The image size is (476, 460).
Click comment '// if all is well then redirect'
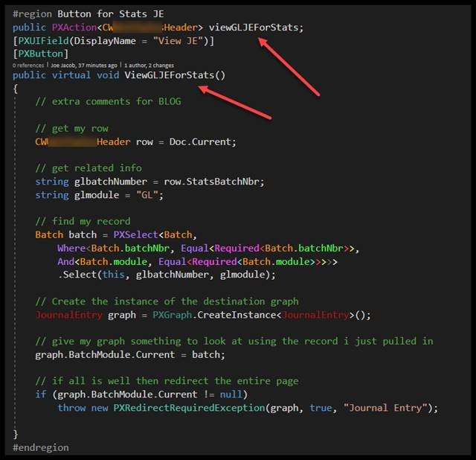point(167,381)
